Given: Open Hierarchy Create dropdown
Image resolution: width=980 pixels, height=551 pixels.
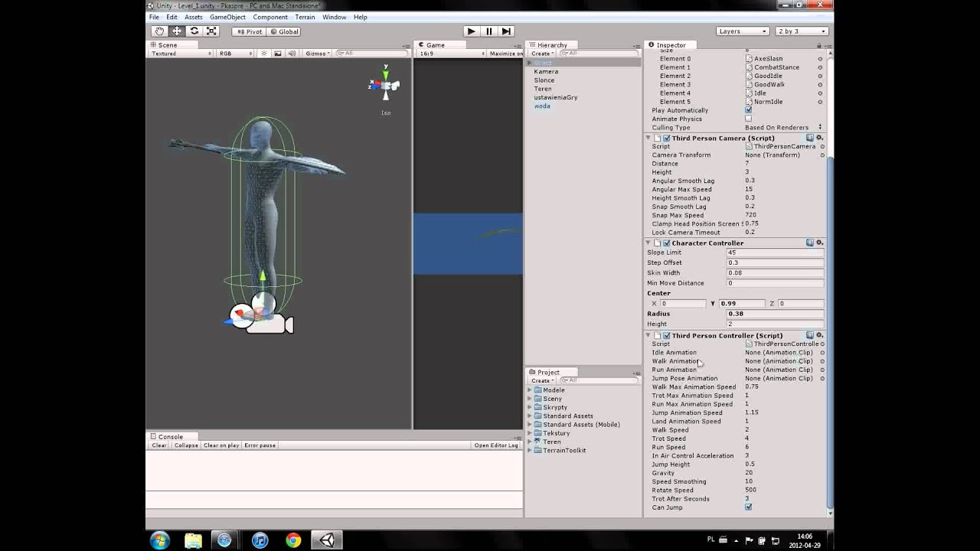Looking at the screenshot, I should click(541, 54).
